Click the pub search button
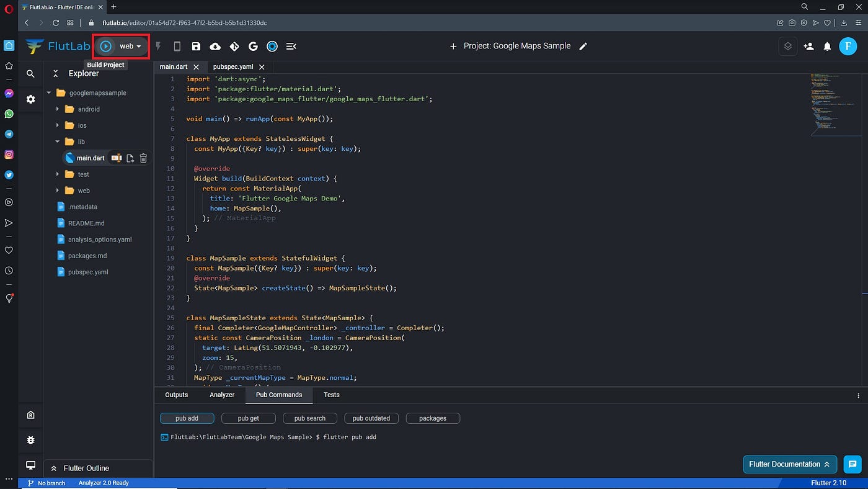Image resolution: width=868 pixels, height=489 pixels. [x=310, y=418]
